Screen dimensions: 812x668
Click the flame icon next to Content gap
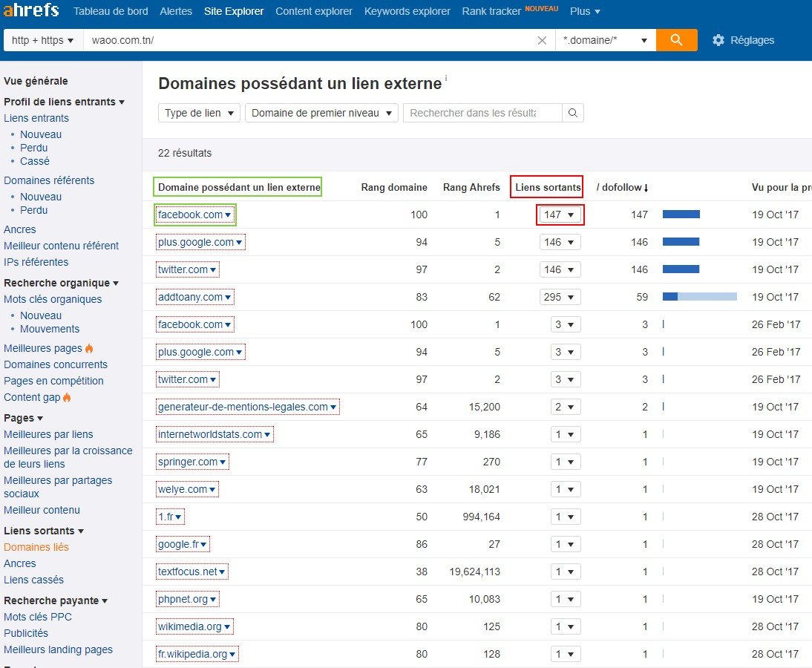pyautogui.click(x=67, y=397)
